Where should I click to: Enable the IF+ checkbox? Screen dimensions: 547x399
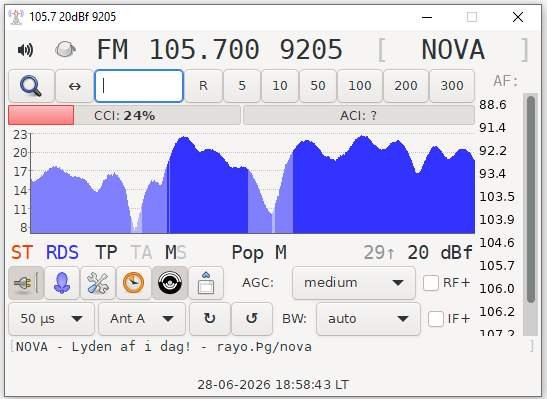coord(435,319)
